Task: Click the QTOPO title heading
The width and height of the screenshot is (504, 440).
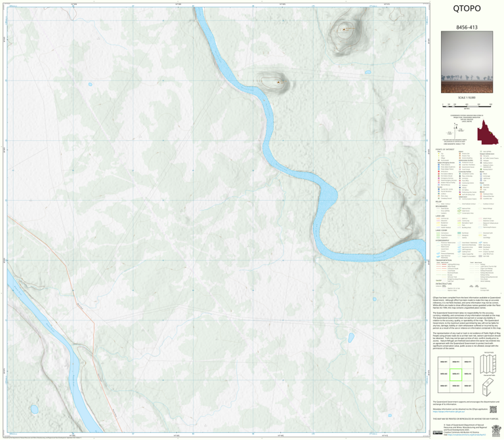Action: (467, 9)
